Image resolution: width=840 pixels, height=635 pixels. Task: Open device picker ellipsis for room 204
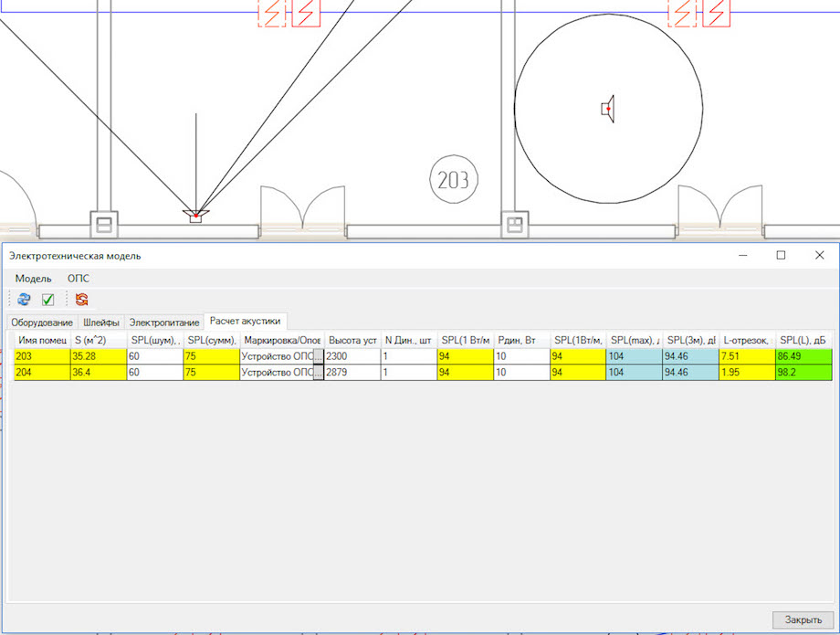pos(318,373)
